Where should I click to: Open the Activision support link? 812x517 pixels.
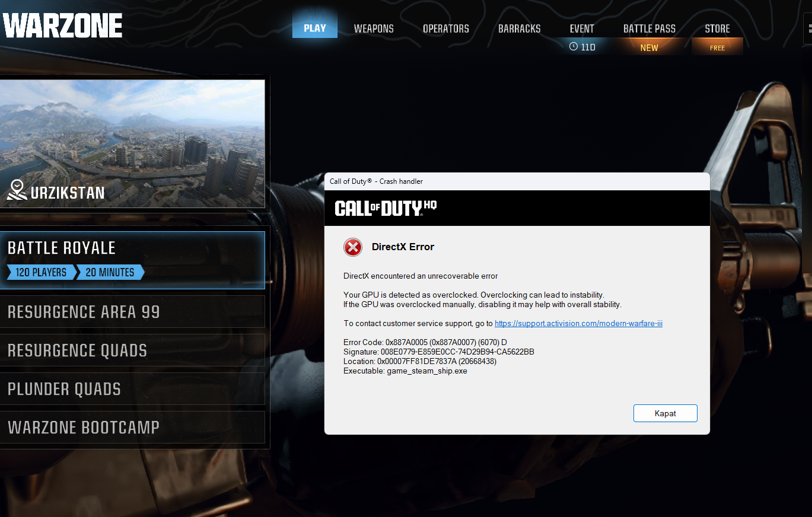pos(578,323)
